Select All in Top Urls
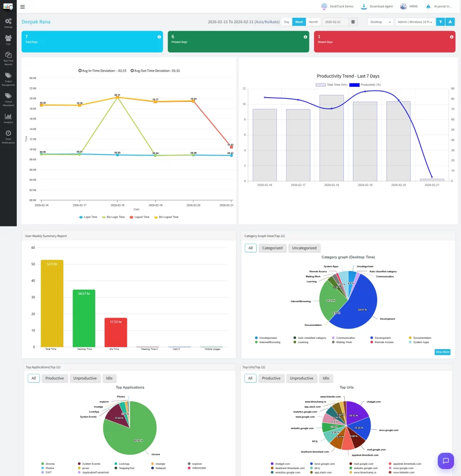Image resolution: width=461 pixels, height=476 pixels. (250, 378)
